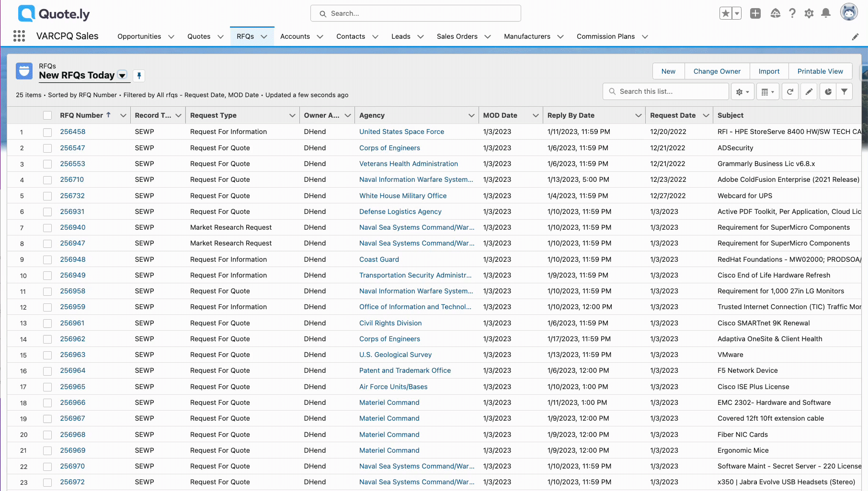Open List View Controls gear menu
This screenshot has width=868, height=491.
(742, 91)
